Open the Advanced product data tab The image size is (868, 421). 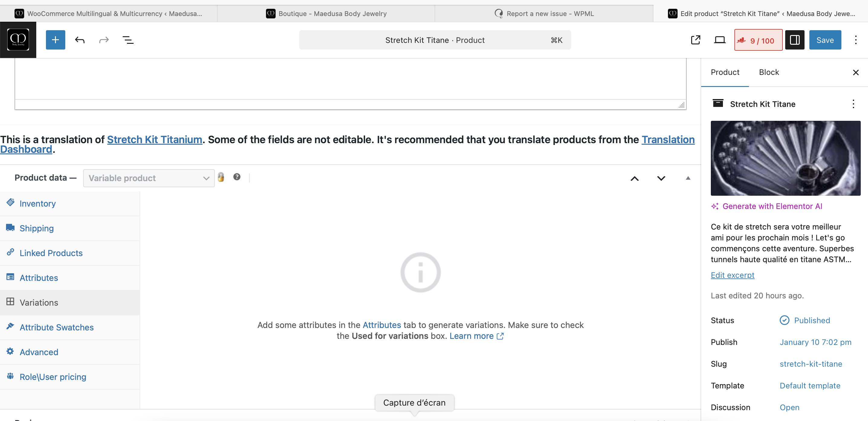70,352
